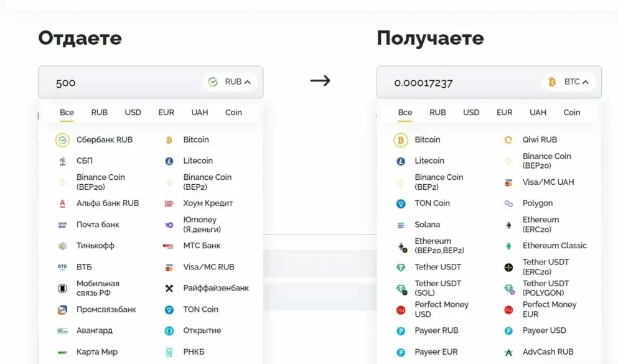Choose Visa/MC UAH in receive list
The height and width of the screenshot is (364, 618).
point(548,182)
